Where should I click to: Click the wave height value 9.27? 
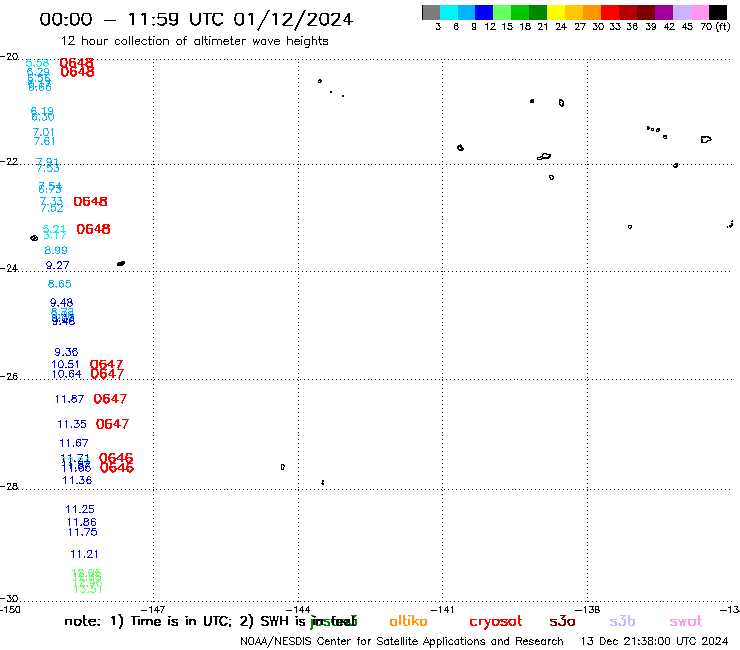click(58, 265)
